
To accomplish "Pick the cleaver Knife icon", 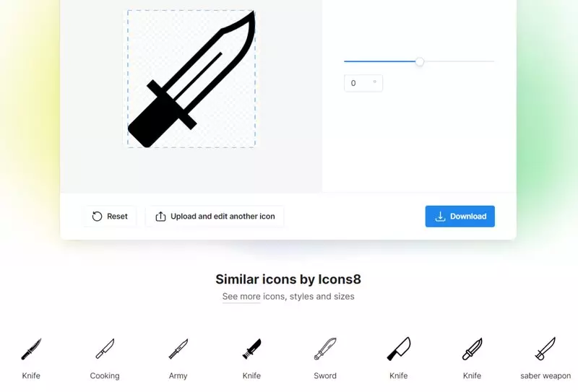I will [x=399, y=349].
